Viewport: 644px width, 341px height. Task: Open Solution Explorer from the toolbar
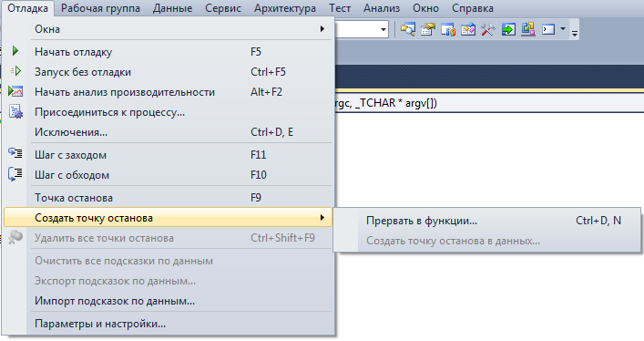[x=408, y=29]
